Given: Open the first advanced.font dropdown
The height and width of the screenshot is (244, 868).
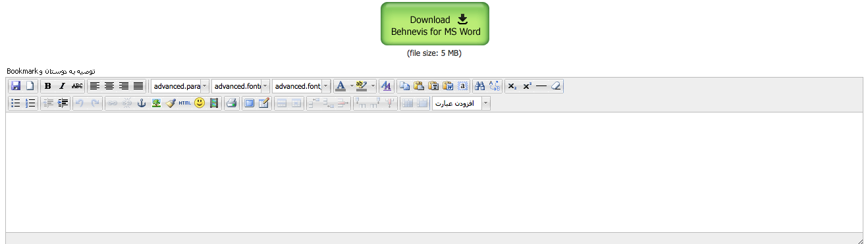Looking at the screenshot, I should click(x=240, y=86).
